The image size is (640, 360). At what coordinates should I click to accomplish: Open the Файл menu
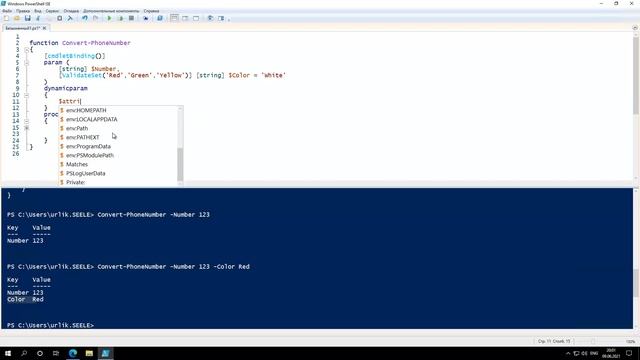pos(7,11)
